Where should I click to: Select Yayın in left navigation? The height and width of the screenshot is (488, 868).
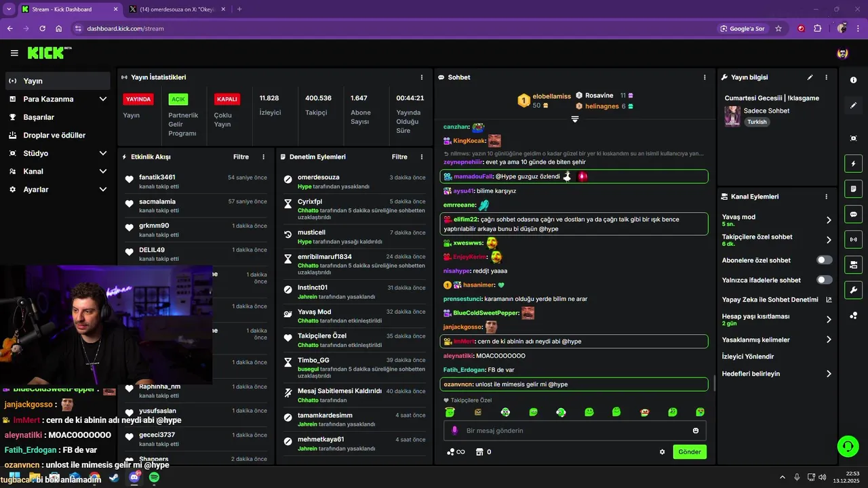(x=58, y=81)
